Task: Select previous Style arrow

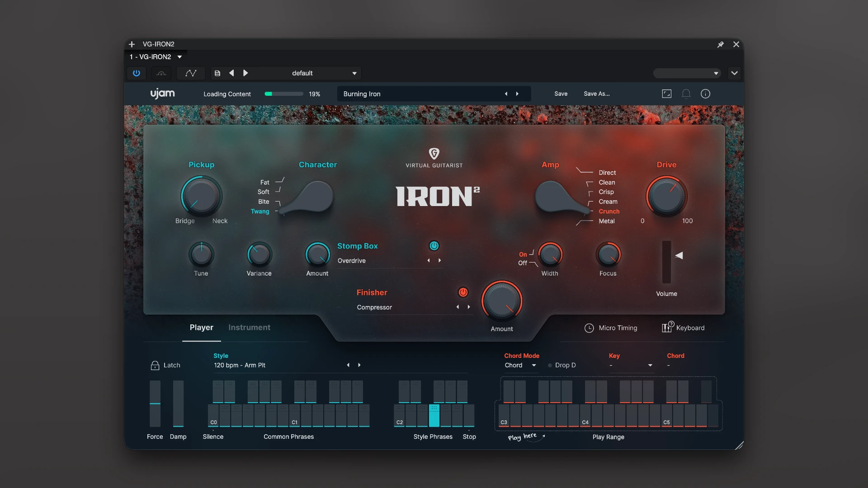Action: (x=348, y=365)
